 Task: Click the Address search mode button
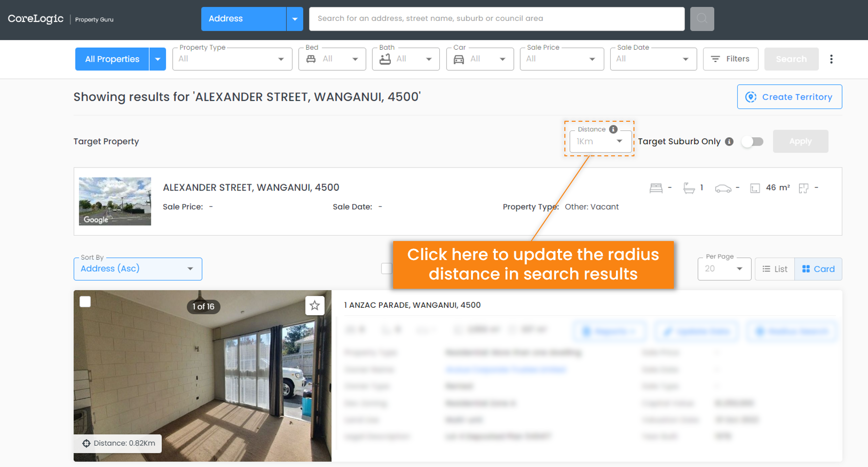click(244, 19)
